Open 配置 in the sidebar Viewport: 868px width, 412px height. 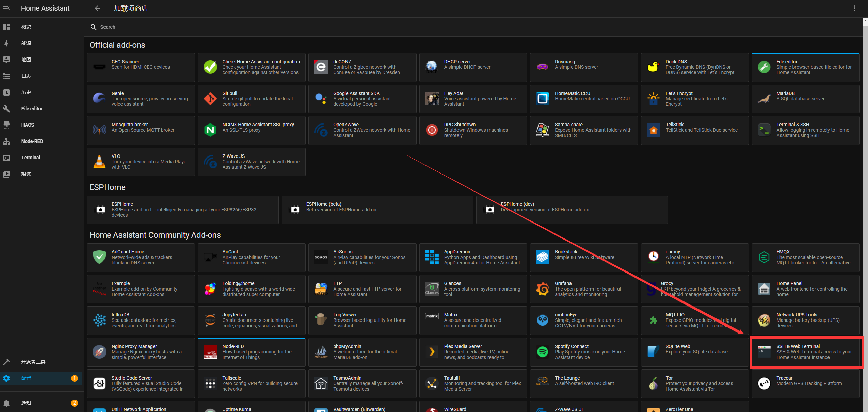41,378
